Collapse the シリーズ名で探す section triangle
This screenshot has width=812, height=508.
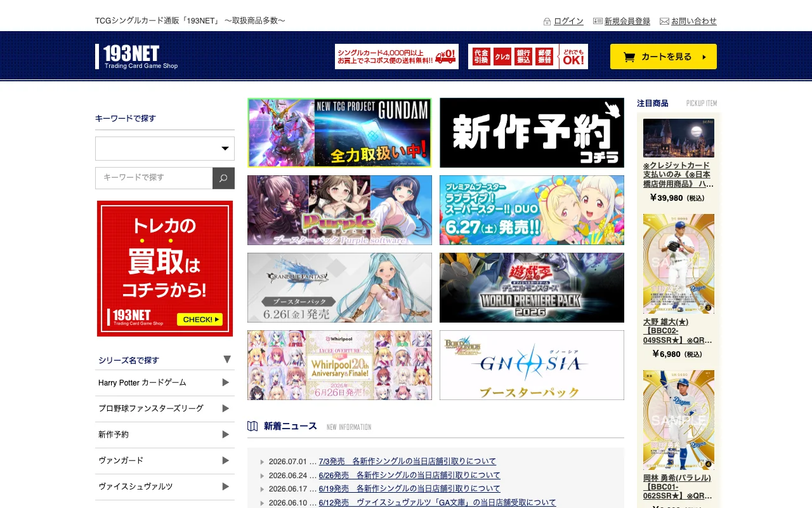[227, 359]
